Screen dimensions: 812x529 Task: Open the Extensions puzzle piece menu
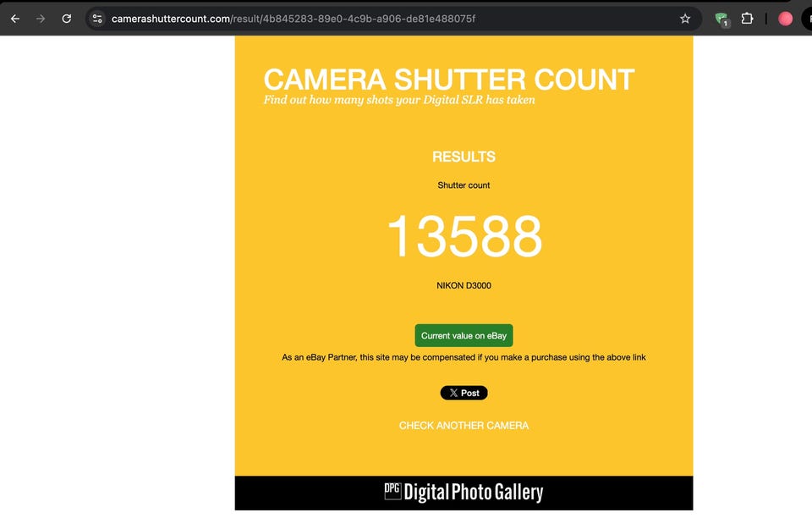pyautogui.click(x=747, y=19)
